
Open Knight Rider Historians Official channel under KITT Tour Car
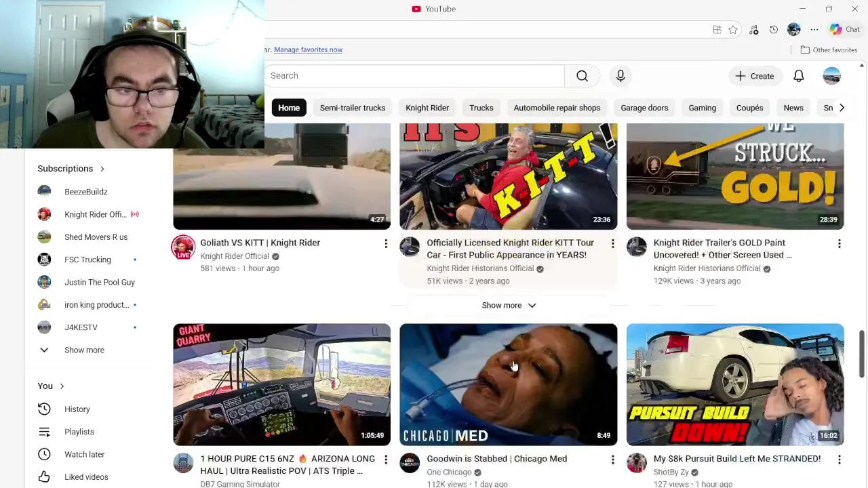pos(480,268)
